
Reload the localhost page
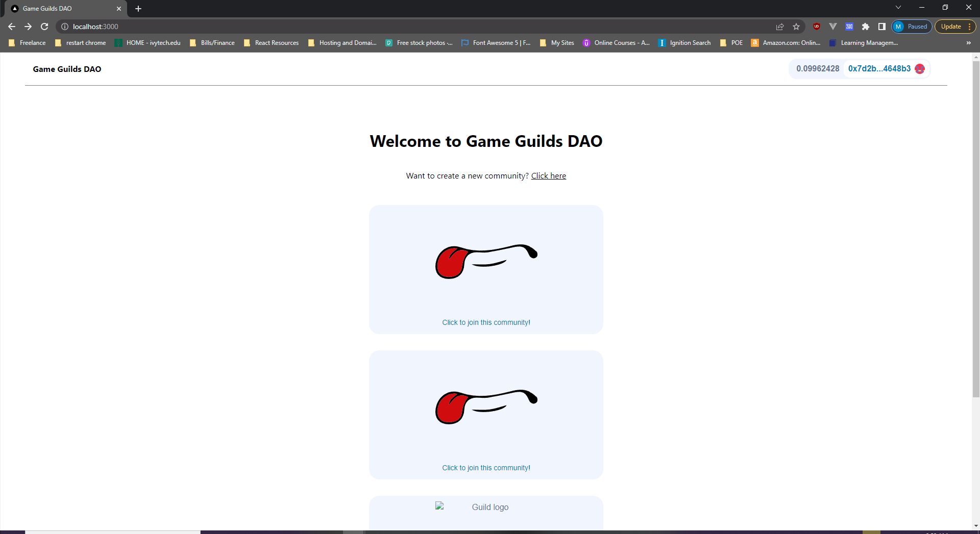click(x=44, y=27)
